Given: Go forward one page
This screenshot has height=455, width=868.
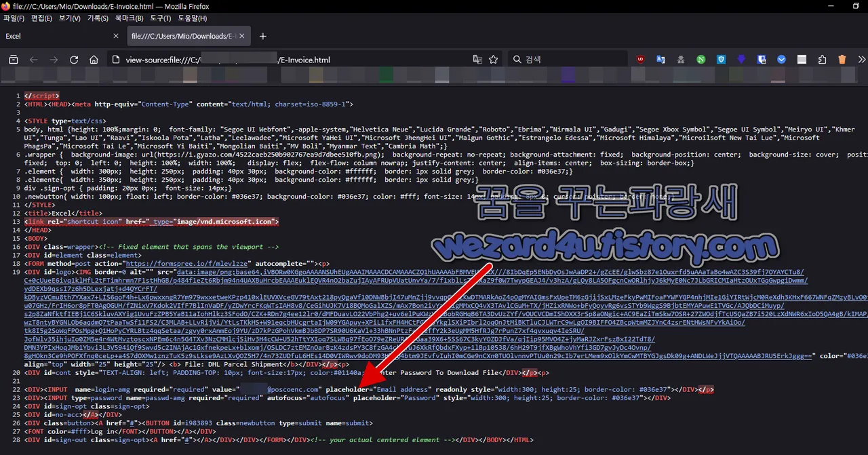Looking at the screenshot, I should pyautogui.click(x=54, y=60).
